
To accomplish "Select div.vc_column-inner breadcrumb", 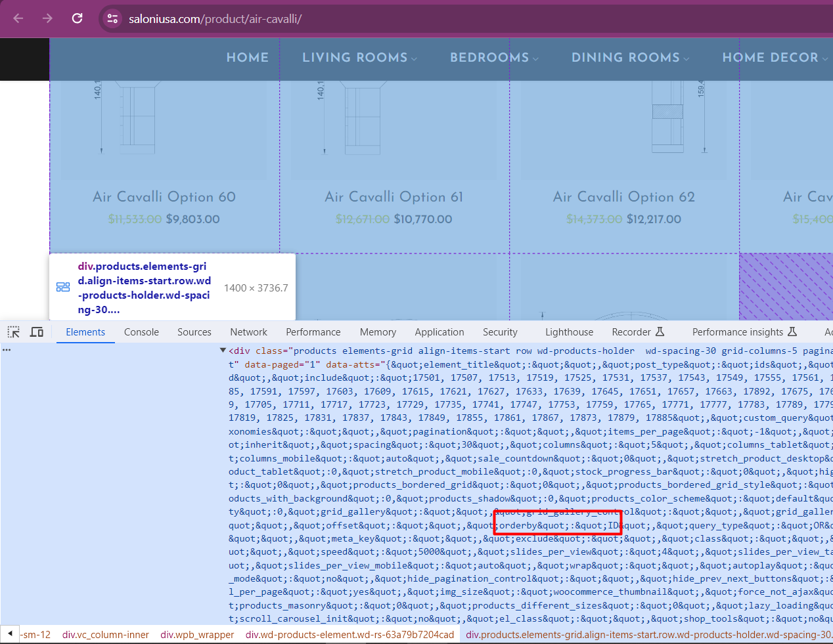I will tap(106, 635).
